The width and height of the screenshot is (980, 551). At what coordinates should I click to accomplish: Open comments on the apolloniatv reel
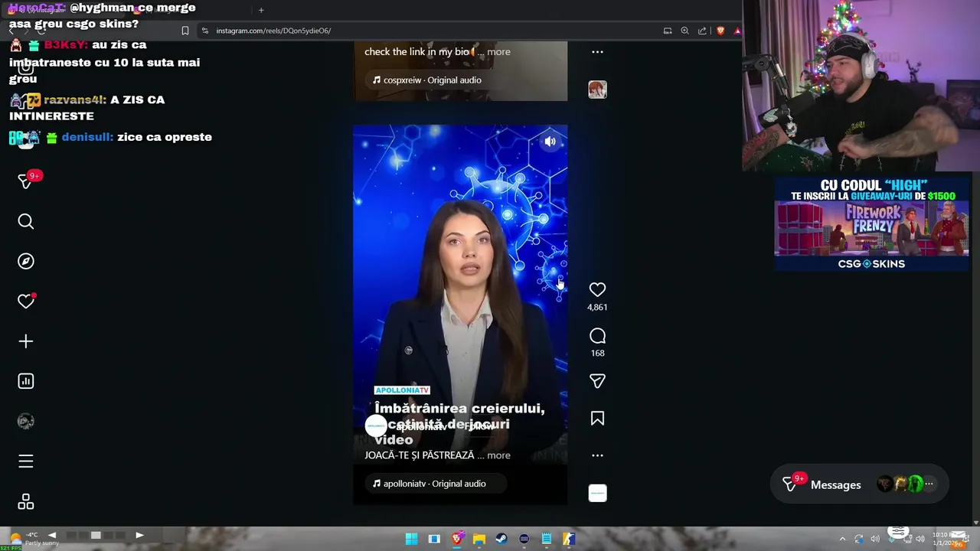coord(597,336)
